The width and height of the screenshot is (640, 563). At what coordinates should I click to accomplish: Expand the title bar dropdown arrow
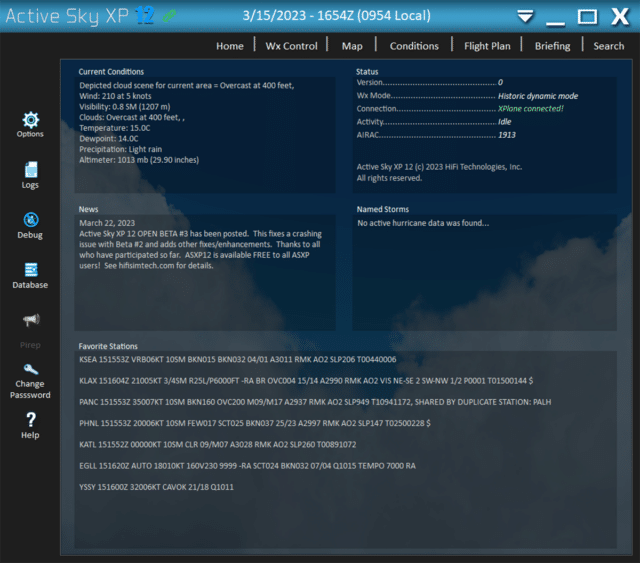[x=525, y=17]
